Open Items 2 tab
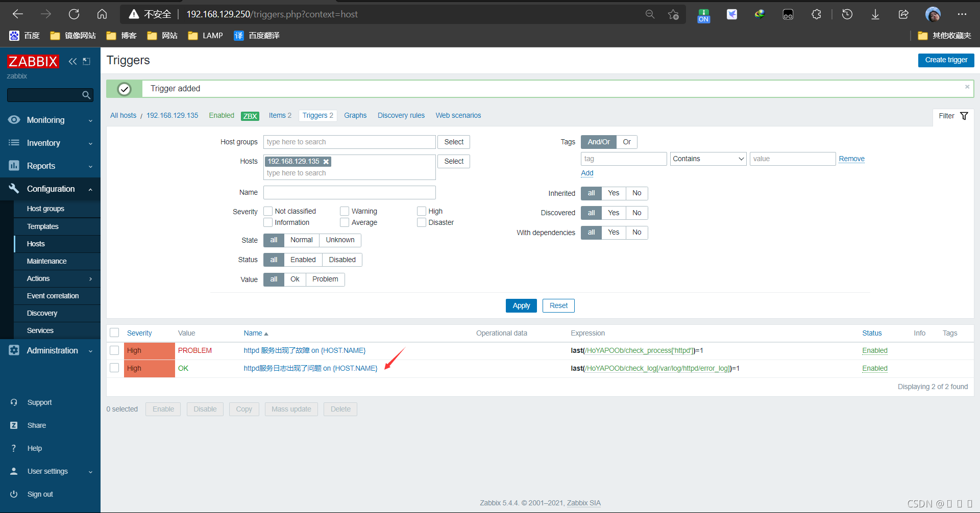The height and width of the screenshot is (513, 980). click(x=280, y=115)
